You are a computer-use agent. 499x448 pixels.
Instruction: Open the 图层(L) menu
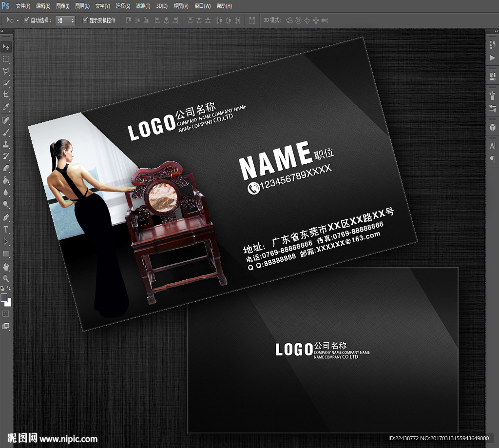click(82, 6)
